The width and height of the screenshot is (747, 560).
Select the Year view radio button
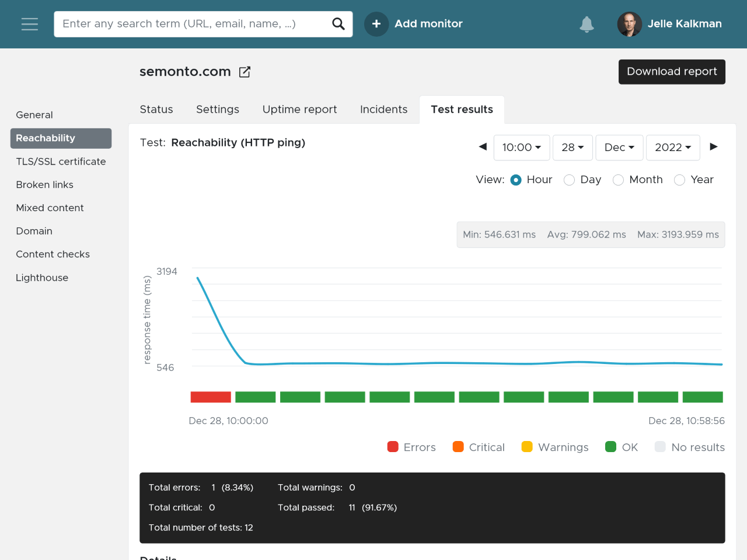tap(680, 180)
